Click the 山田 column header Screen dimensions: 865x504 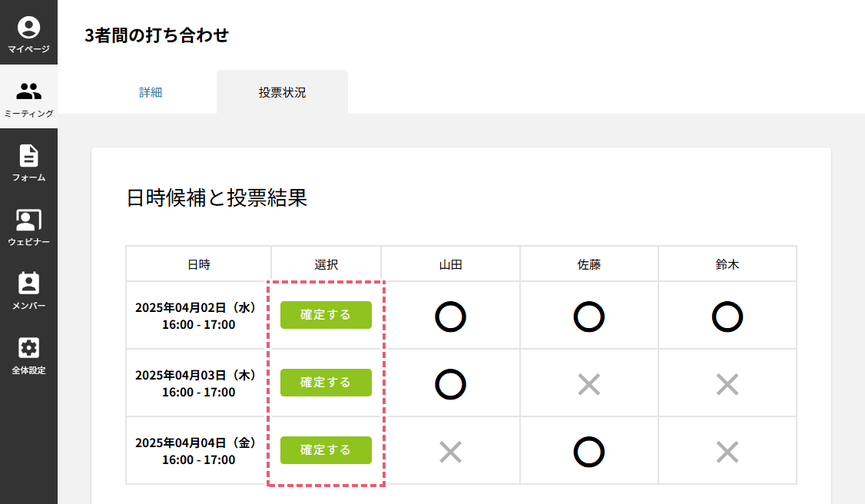click(x=451, y=264)
